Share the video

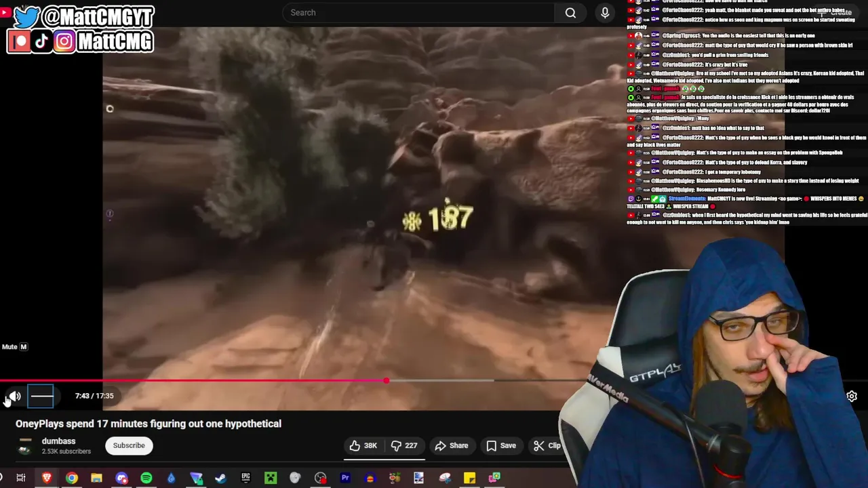tap(452, 445)
